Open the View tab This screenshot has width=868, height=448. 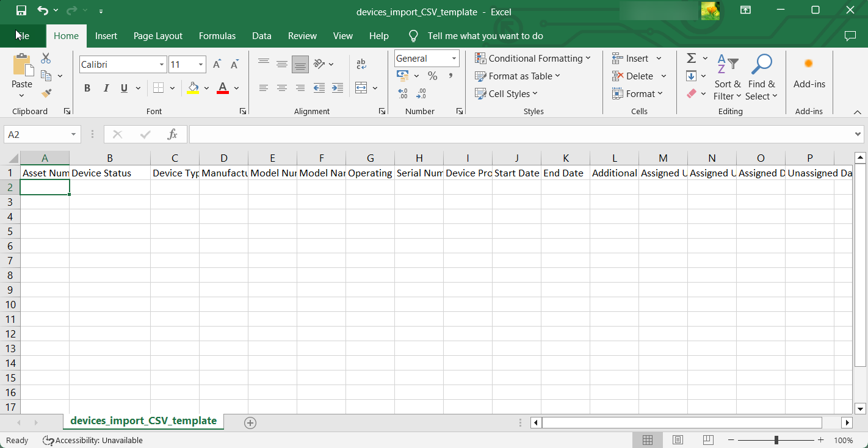coord(343,36)
